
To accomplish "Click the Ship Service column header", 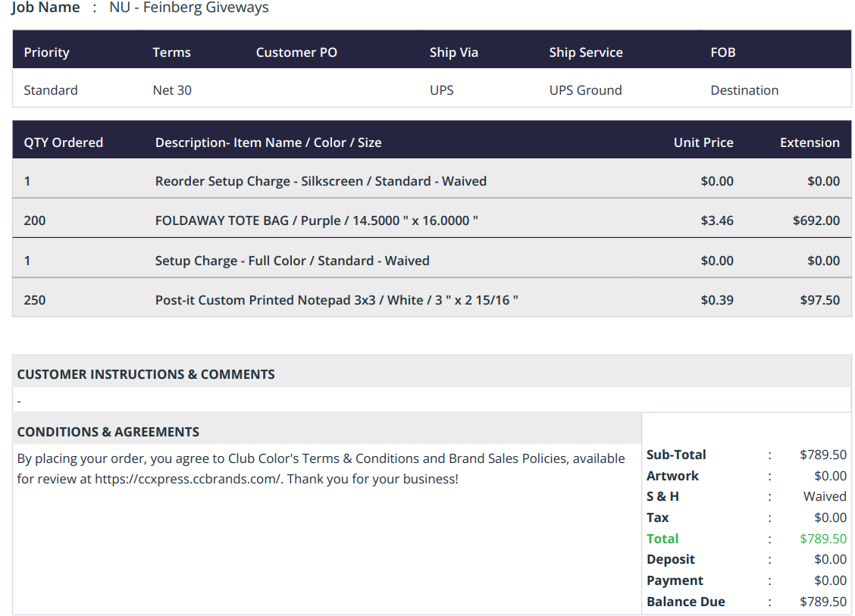I will (586, 52).
